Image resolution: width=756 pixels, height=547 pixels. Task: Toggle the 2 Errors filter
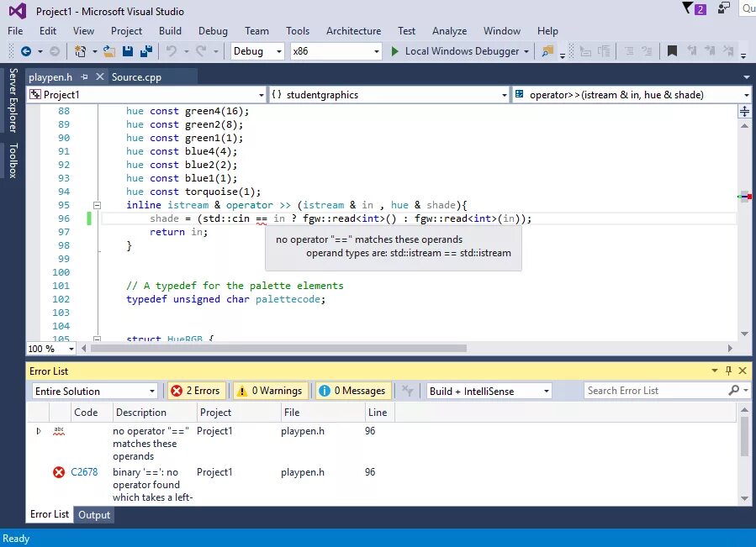pos(196,391)
